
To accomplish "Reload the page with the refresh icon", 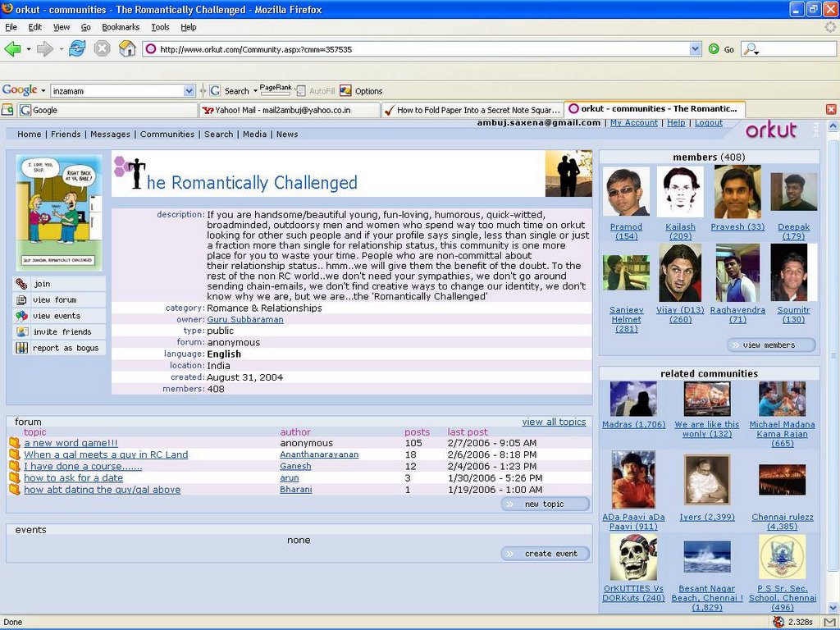I will pos(77,48).
